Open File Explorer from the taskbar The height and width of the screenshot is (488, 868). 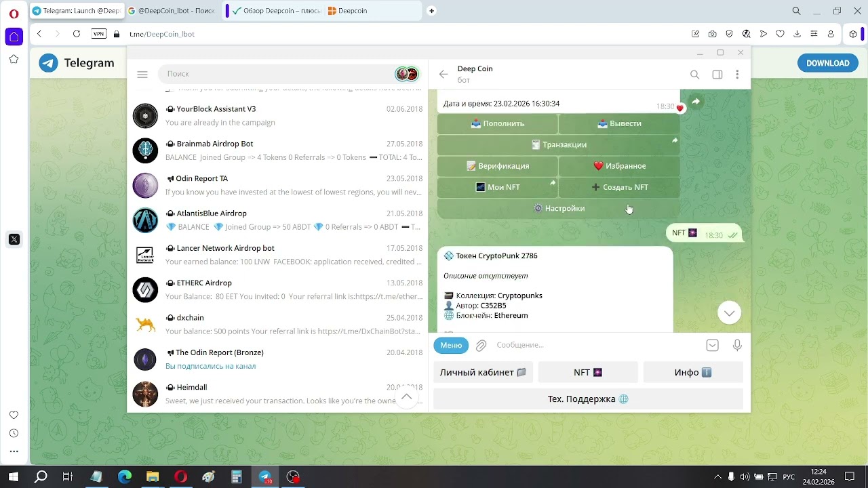tap(153, 476)
